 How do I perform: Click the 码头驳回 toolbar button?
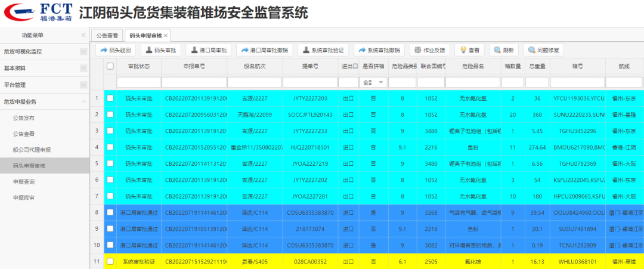(116, 50)
